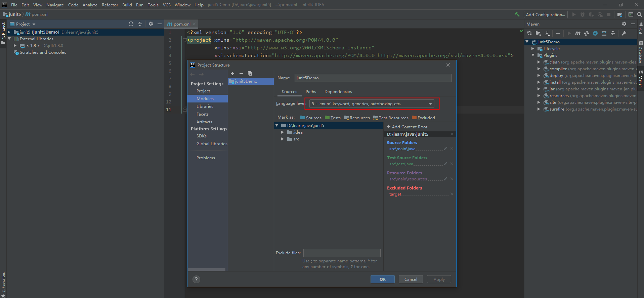Open Language level dropdown
Screen dimensions: 644x298
pos(372,104)
